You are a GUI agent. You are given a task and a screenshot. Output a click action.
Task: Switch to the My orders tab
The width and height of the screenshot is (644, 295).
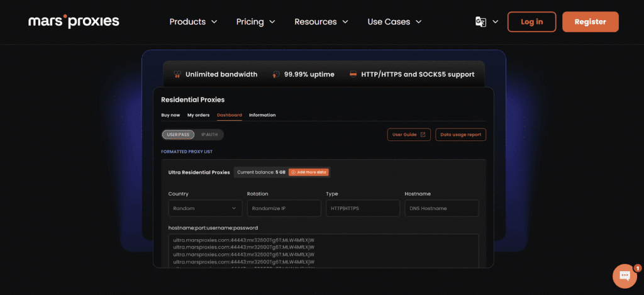coord(198,115)
